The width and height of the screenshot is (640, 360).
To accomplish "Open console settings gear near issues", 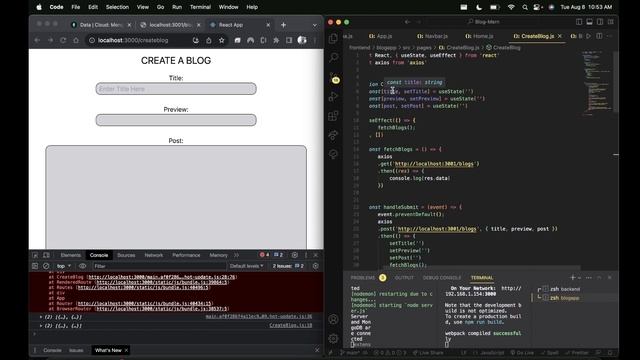I will 316,266.
